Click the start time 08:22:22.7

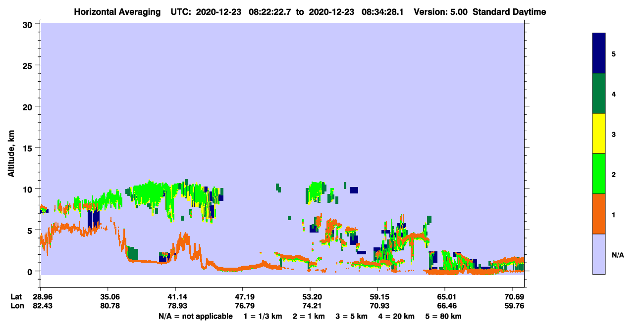coord(269,12)
